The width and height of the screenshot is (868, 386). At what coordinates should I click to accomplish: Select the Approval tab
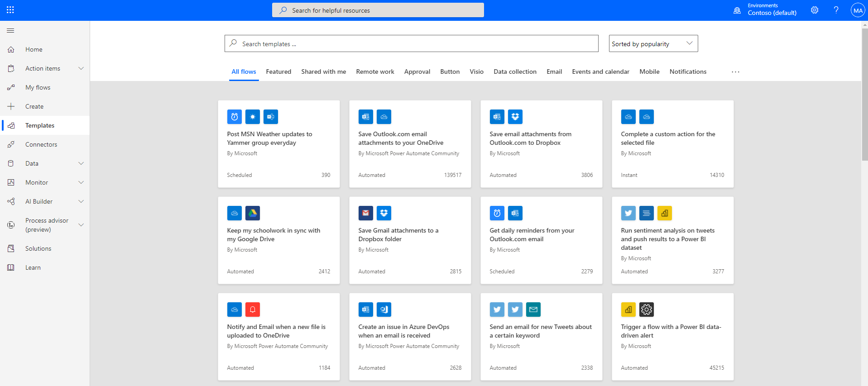tap(417, 71)
